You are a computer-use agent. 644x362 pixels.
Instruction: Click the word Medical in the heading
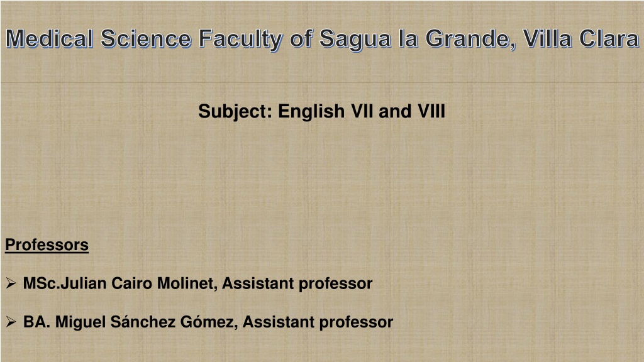pos(49,39)
